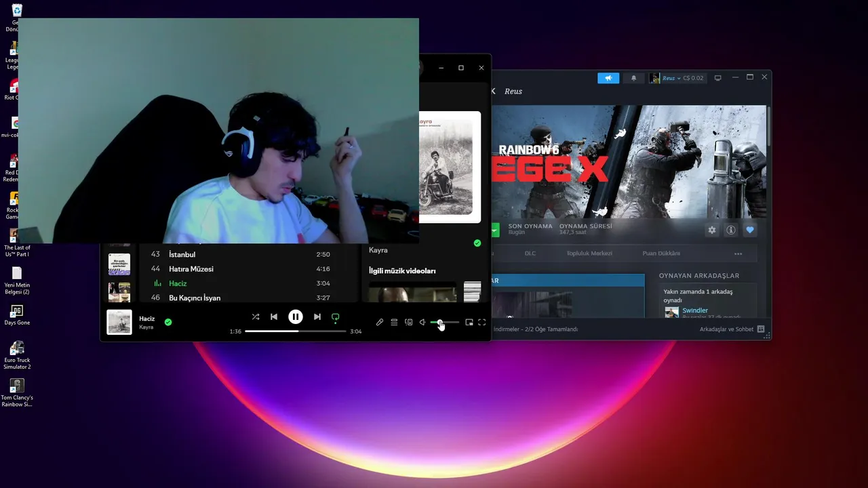
Task: Click the Spotify volume slider
Action: point(444,323)
